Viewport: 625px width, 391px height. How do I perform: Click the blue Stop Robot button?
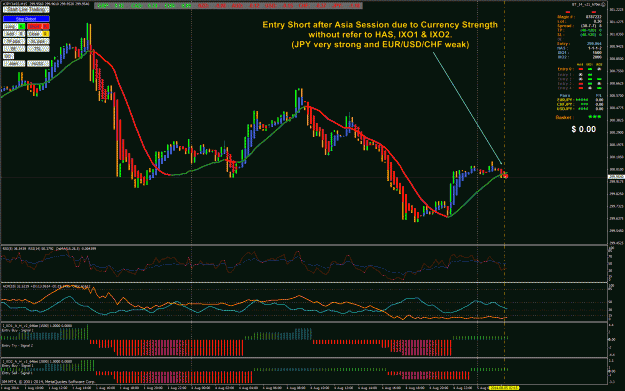pyautogui.click(x=26, y=19)
